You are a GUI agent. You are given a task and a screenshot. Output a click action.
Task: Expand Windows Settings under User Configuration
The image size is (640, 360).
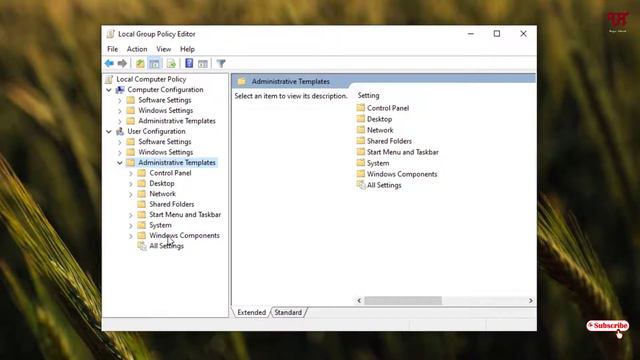(120, 152)
